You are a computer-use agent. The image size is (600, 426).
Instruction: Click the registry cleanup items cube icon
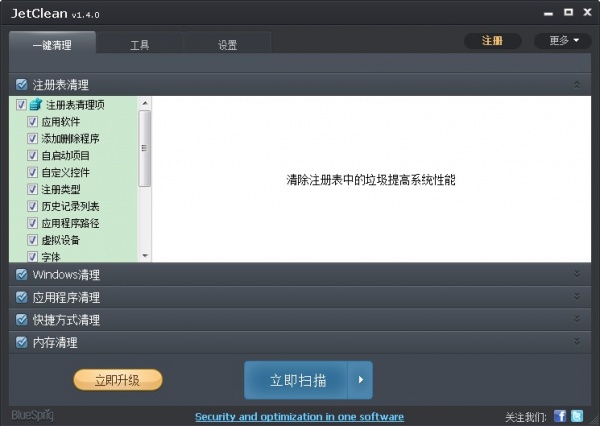pyautogui.click(x=36, y=104)
